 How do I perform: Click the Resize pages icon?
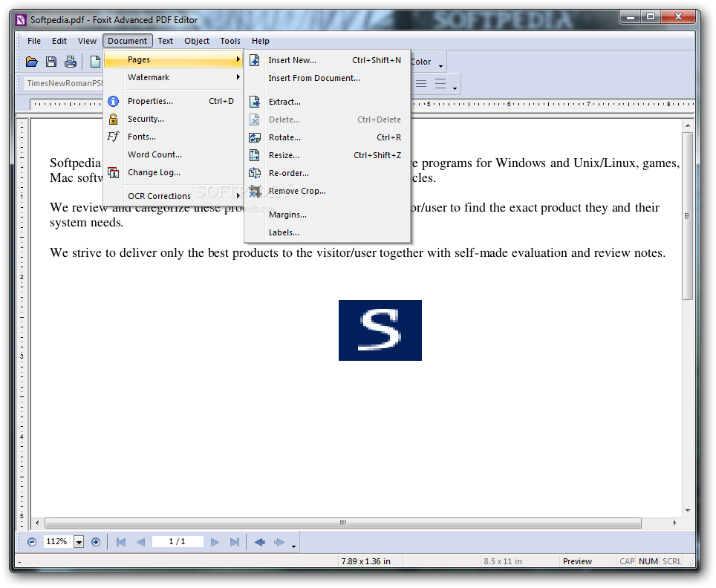click(255, 155)
